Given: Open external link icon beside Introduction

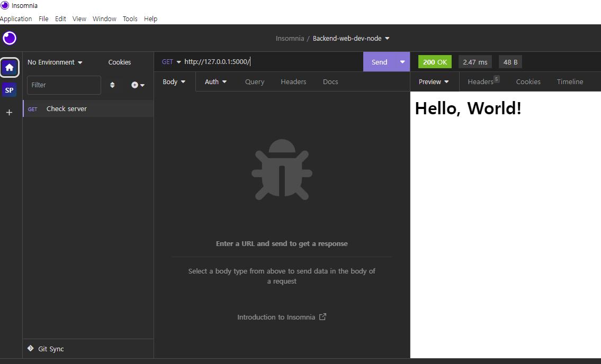Looking at the screenshot, I should [x=322, y=317].
